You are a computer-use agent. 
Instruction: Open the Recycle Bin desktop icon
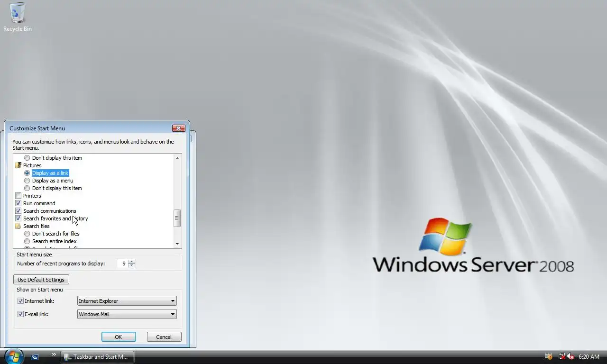[x=18, y=17]
